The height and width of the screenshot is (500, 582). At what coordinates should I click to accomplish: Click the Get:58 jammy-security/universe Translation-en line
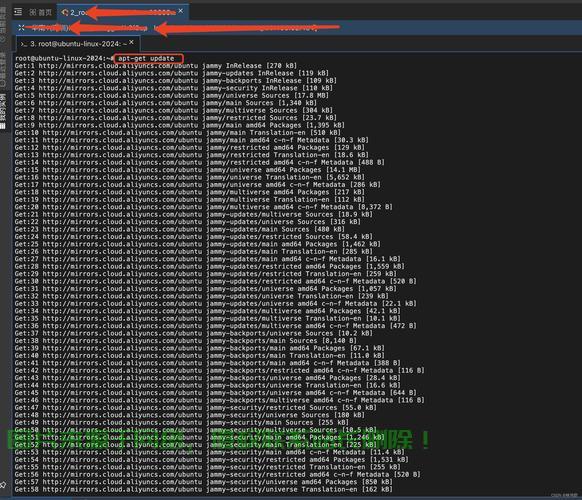[203, 489]
